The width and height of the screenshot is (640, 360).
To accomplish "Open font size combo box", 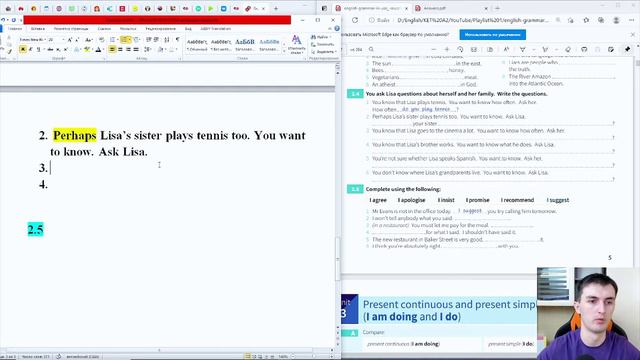I will (x=56, y=40).
